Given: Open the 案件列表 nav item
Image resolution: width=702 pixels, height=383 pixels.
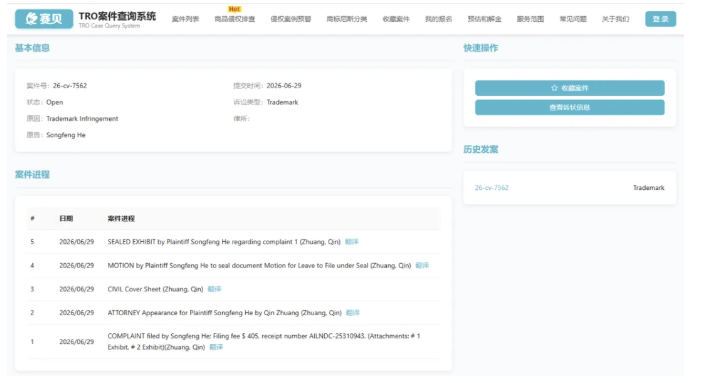Looking at the screenshot, I should pos(185,19).
